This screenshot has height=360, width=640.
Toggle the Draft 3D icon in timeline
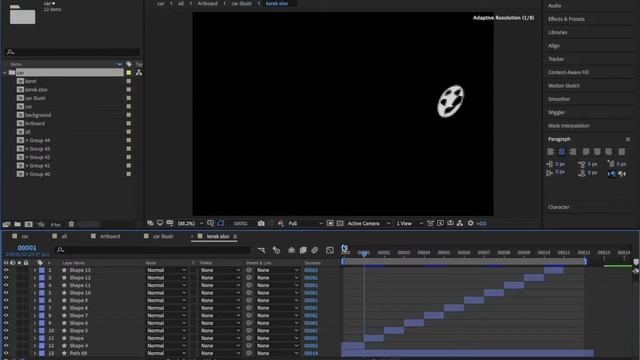pyautogui.click(x=276, y=250)
